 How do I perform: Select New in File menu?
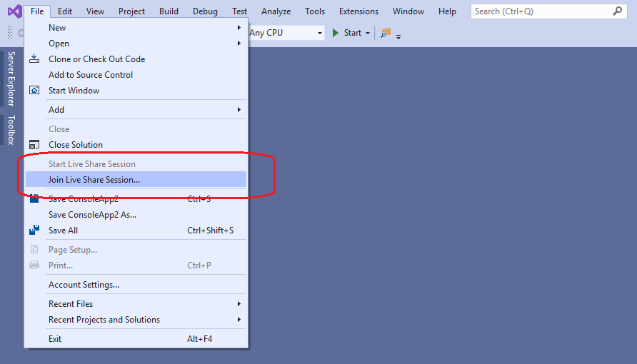click(136, 28)
